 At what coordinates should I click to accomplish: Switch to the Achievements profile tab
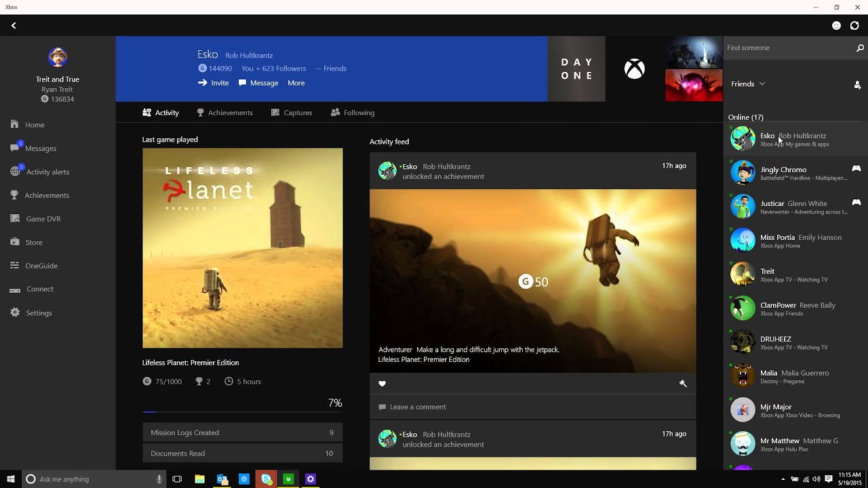(224, 113)
